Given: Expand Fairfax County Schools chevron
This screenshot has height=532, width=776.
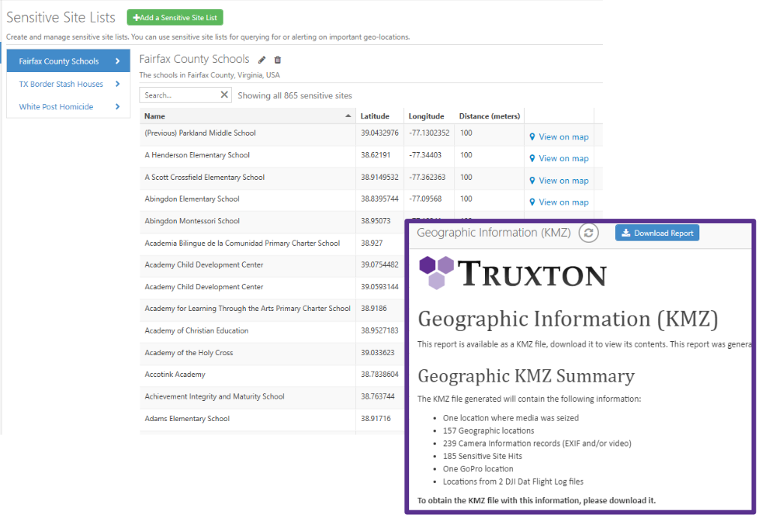Looking at the screenshot, I should (x=117, y=60).
